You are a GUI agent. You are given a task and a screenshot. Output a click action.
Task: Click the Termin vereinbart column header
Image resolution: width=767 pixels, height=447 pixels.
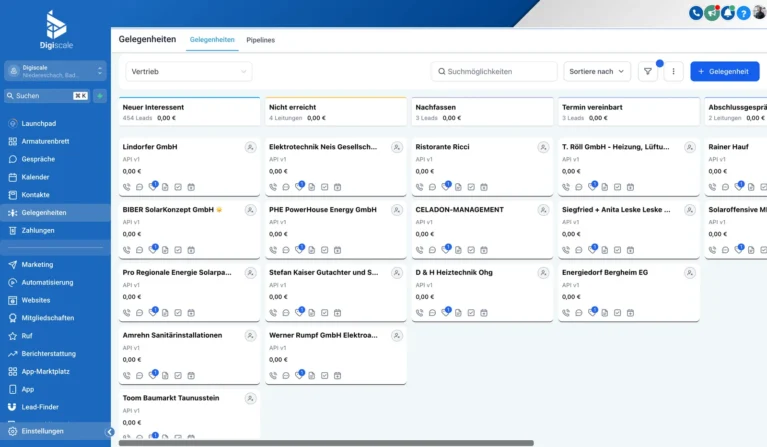[629, 112]
